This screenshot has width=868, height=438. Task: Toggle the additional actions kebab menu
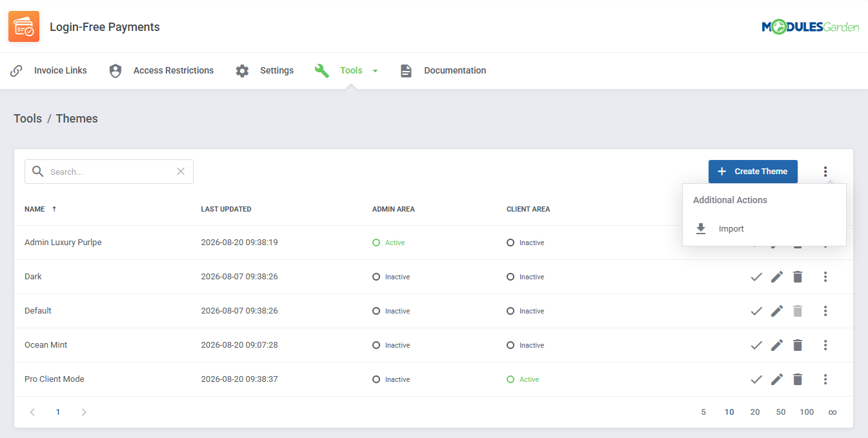pyautogui.click(x=825, y=172)
